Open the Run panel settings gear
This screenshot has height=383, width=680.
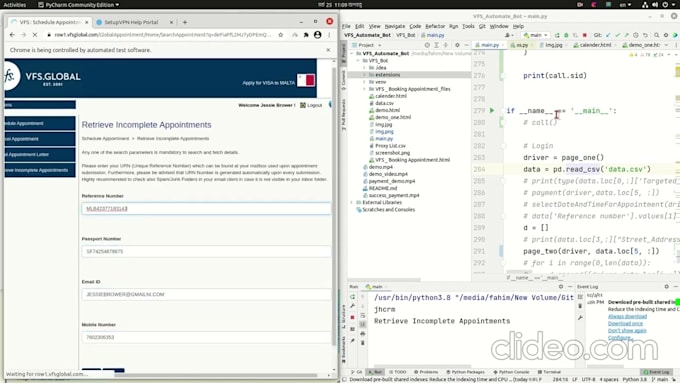(561, 287)
